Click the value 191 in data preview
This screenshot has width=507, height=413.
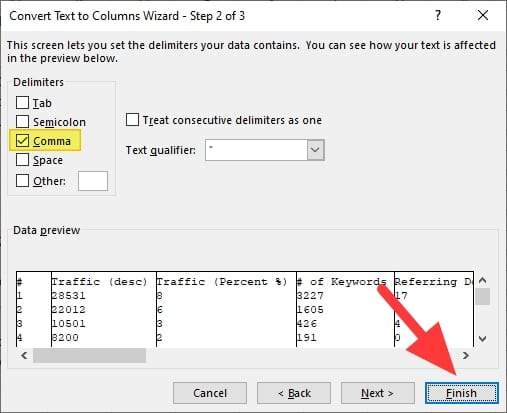click(307, 338)
